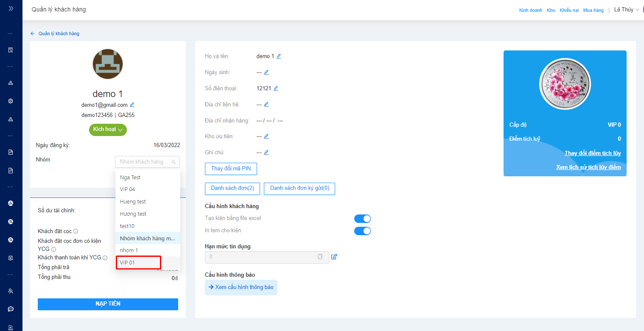Click the NẠP TIỀN button
644x331 pixels.
tap(108, 304)
